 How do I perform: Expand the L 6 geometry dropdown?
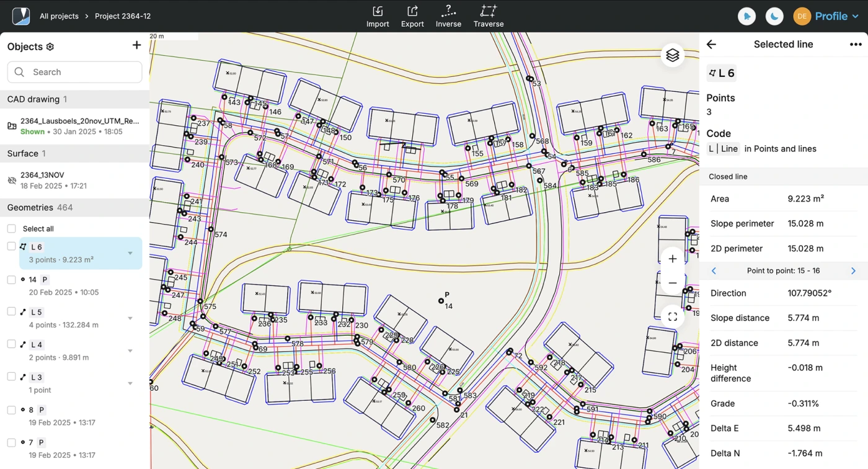(130, 253)
